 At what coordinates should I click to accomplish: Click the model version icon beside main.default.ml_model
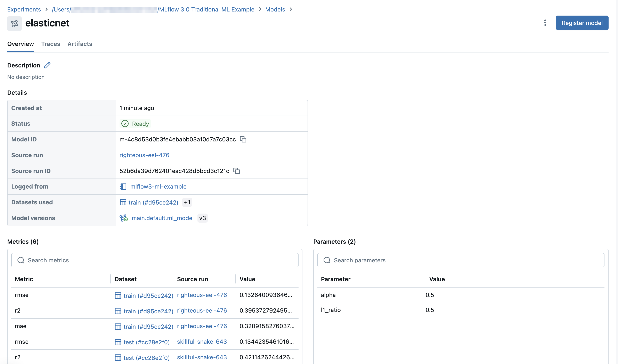pyautogui.click(x=123, y=218)
